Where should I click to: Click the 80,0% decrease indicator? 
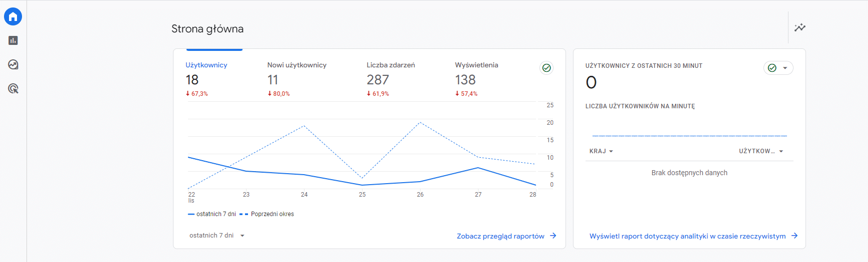278,94
